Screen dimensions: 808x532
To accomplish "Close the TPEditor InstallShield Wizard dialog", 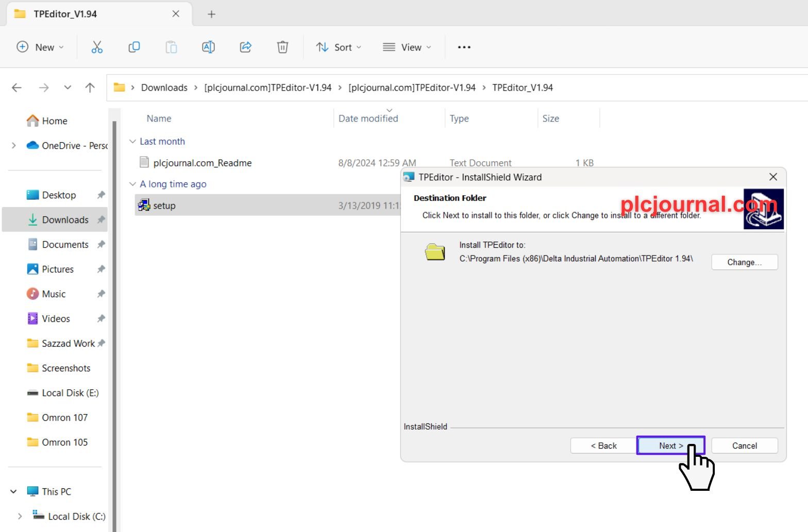I will (773, 177).
